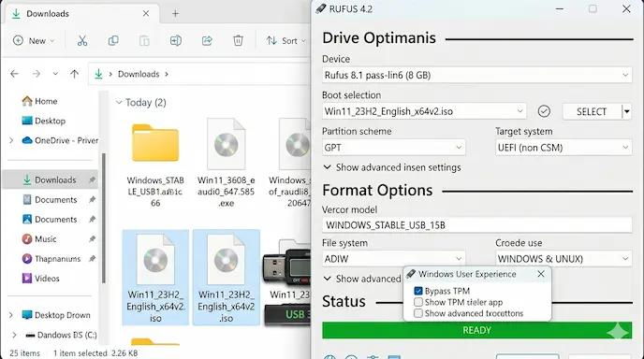Viewport: 644px width, 359px height.
Task: Click the green READY progress bar
Action: 476,330
